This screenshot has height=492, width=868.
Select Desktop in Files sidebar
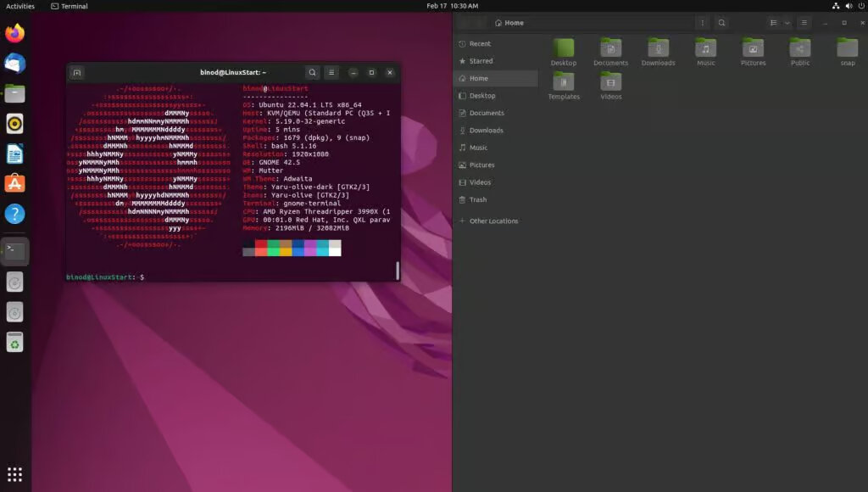[x=495, y=96]
